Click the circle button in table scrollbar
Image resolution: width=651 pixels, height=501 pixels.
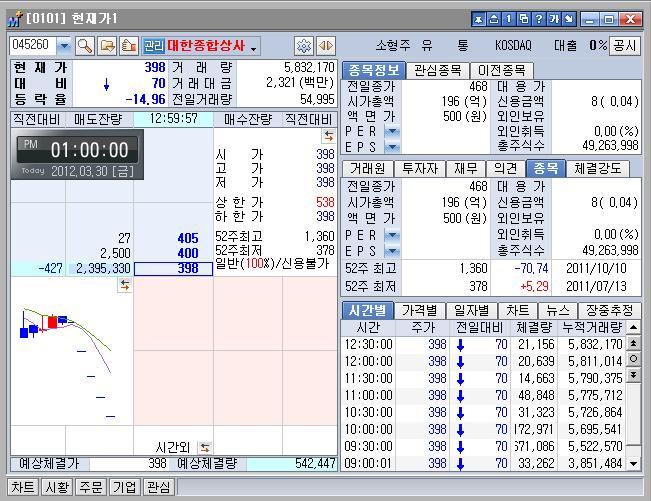(x=634, y=359)
